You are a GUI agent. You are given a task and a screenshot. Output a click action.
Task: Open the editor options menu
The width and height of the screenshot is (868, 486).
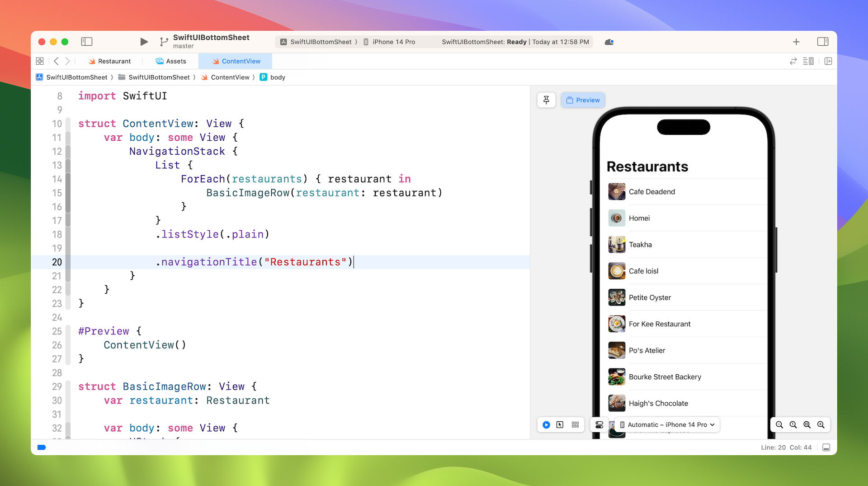tap(808, 61)
